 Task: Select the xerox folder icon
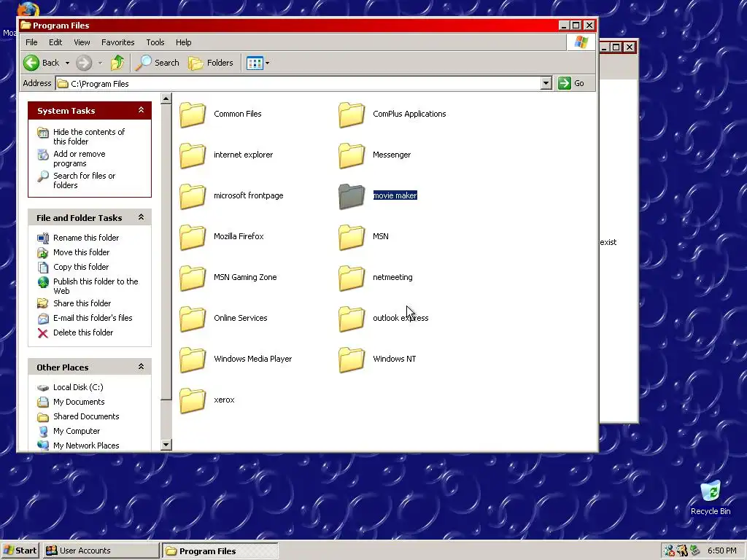(x=193, y=400)
